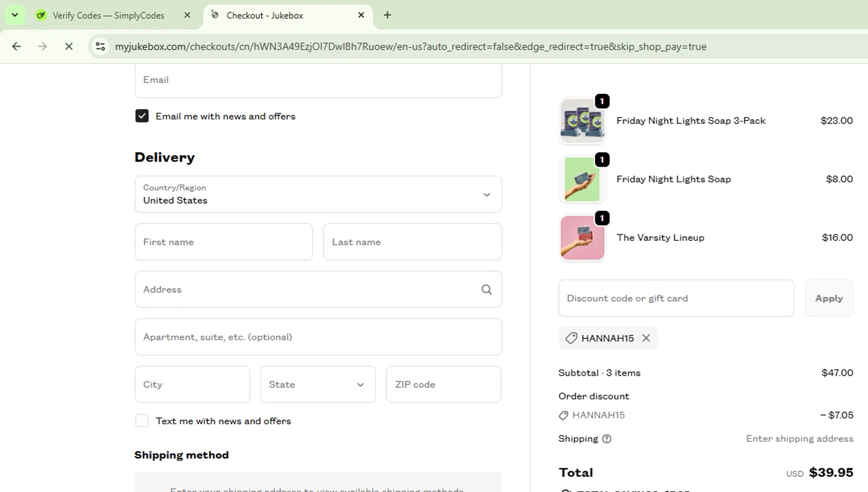The height and width of the screenshot is (492, 868).
Task: Click the tag icon under Order discount
Action: point(564,416)
